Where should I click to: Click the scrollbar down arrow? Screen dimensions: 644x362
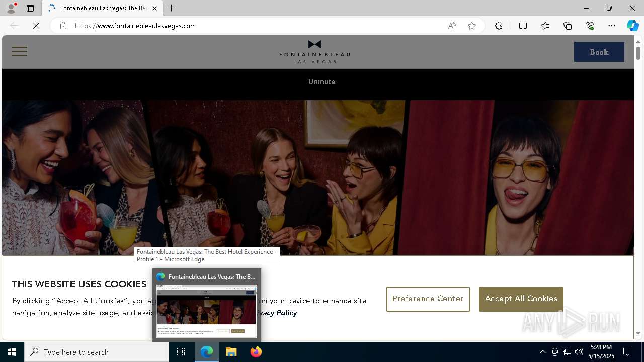click(x=638, y=333)
